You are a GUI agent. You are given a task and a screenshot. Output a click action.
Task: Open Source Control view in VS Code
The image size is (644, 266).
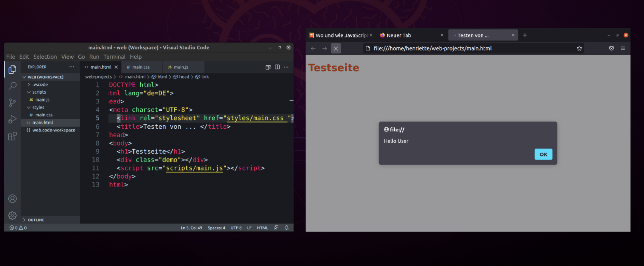point(12,103)
